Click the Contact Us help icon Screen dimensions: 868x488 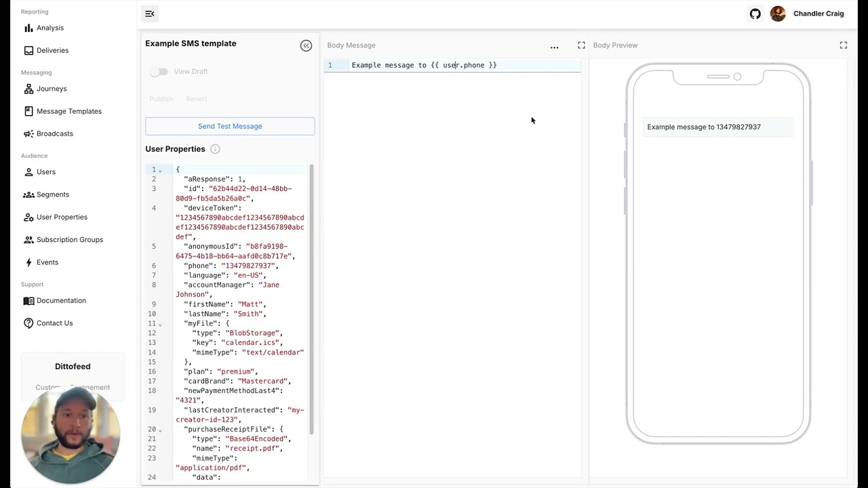[x=28, y=323]
